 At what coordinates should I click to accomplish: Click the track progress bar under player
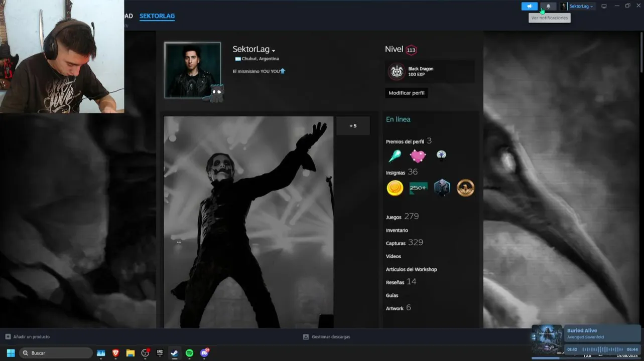point(586,358)
